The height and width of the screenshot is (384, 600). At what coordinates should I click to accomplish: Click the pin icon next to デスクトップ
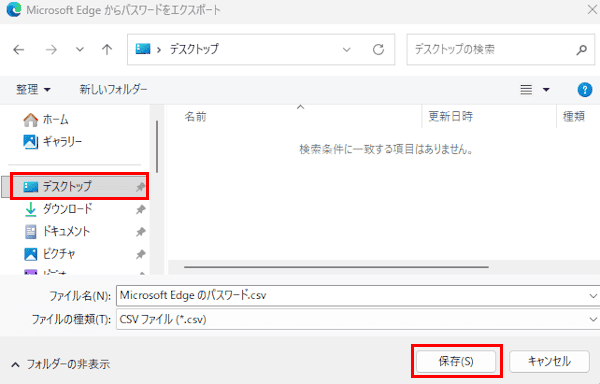tap(140, 187)
